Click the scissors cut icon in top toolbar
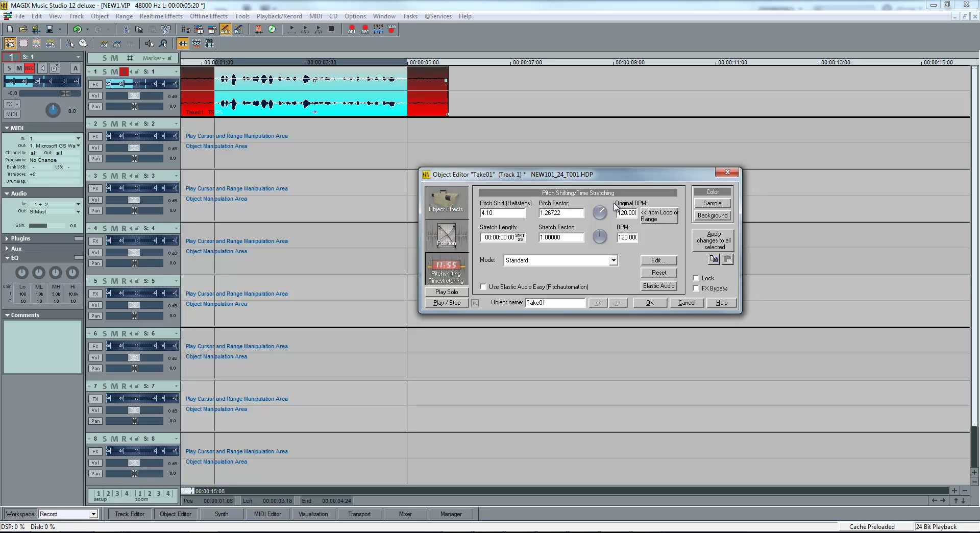Screen dimensions: 980x533 pos(126,30)
